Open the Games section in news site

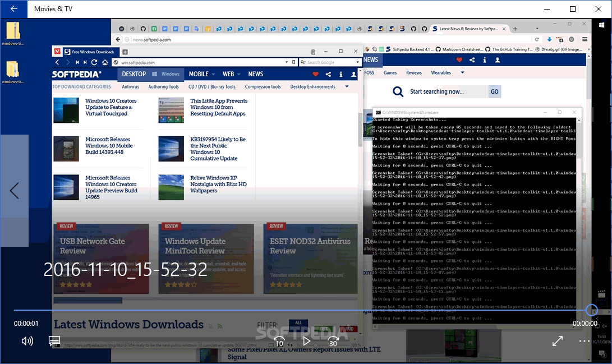click(390, 73)
